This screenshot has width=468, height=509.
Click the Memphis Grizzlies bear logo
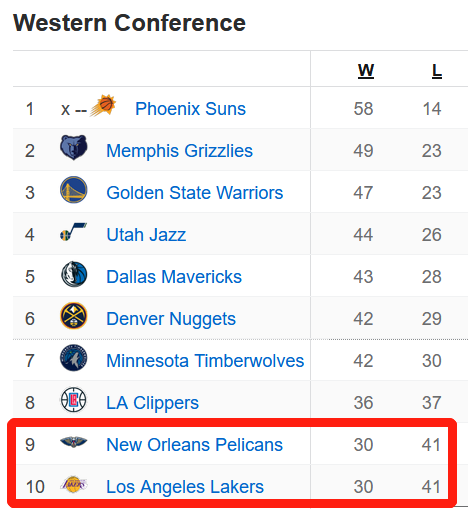(74, 147)
